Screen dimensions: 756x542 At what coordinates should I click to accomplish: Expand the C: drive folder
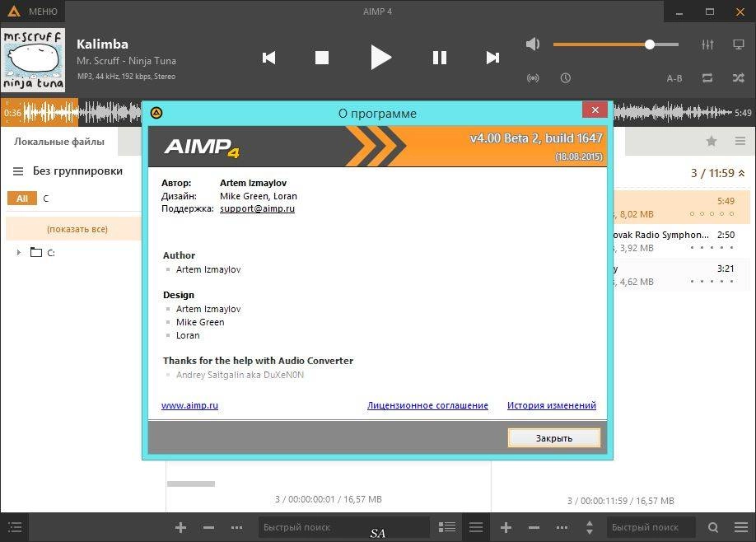[18, 252]
